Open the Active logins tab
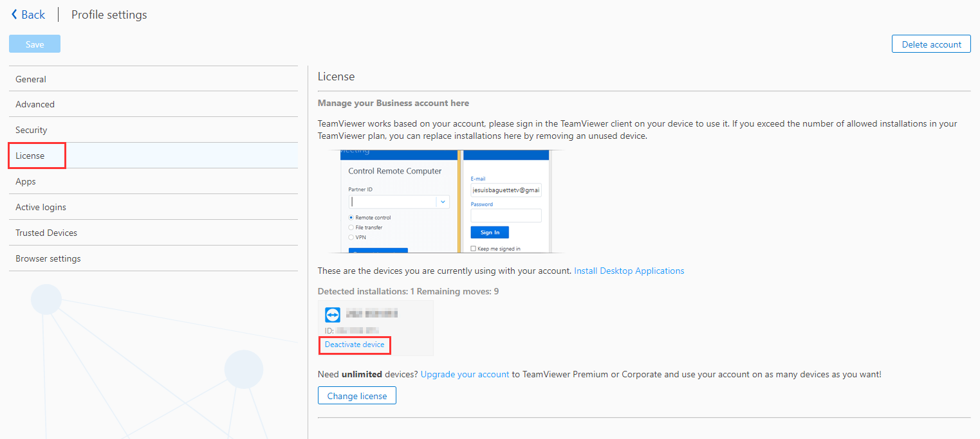Viewport: 980px width, 439px height. click(153, 207)
